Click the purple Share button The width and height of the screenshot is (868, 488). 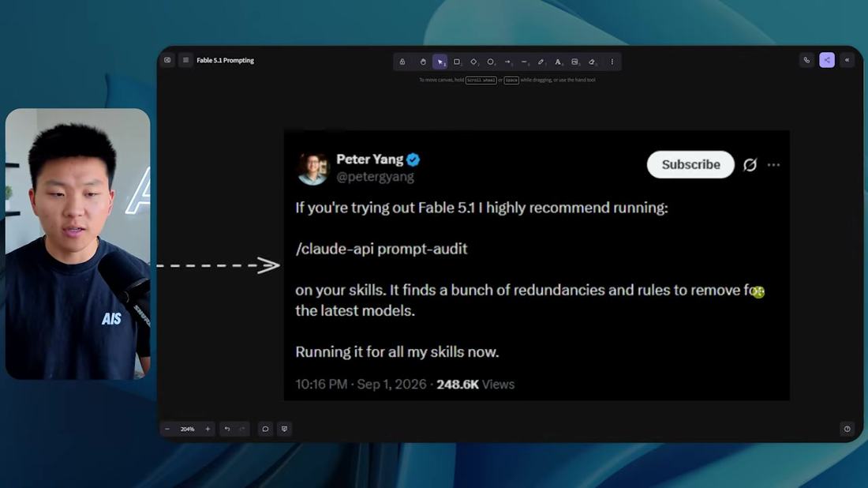[x=827, y=60]
